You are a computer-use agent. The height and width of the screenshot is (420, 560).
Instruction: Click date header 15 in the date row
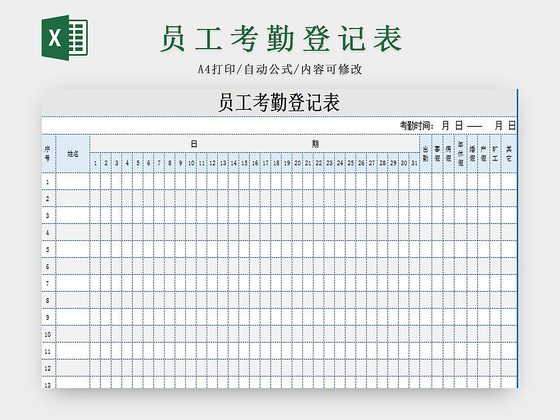(244, 163)
